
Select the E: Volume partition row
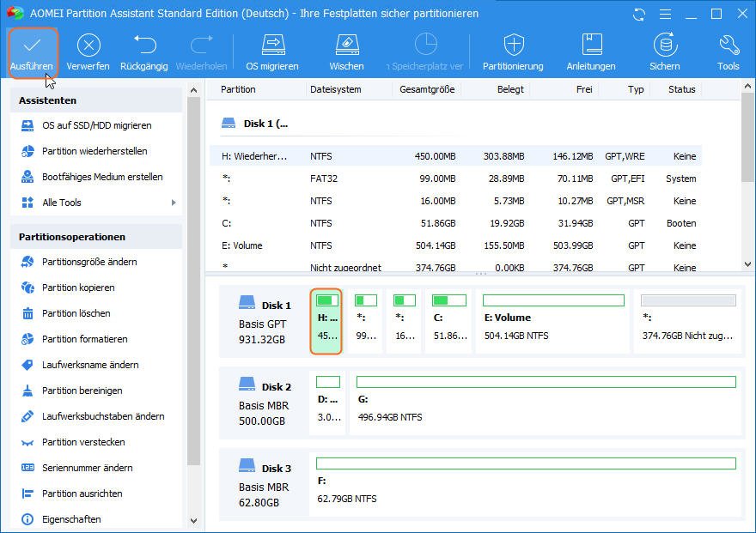pyautogui.click(x=455, y=245)
